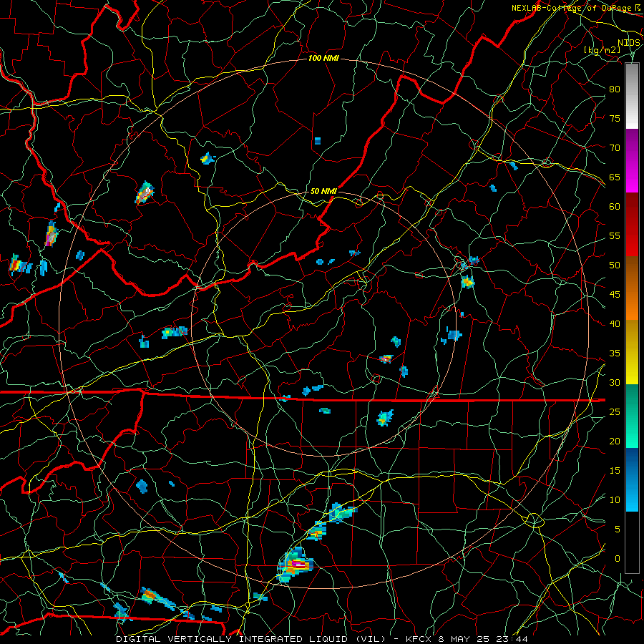Click the 25 value on the color scale
The image size is (644, 644).
(615, 412)
